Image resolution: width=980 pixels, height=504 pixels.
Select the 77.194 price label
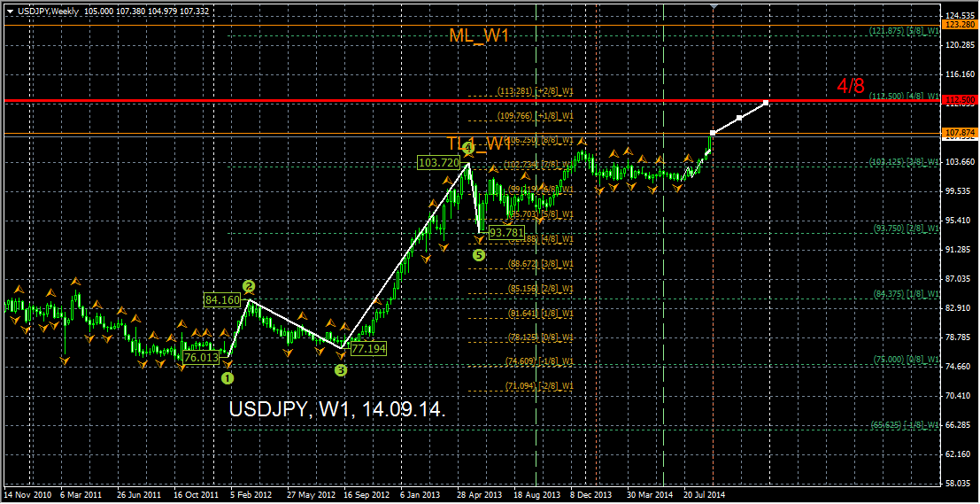pyautogui.click(x=368, y=349)
